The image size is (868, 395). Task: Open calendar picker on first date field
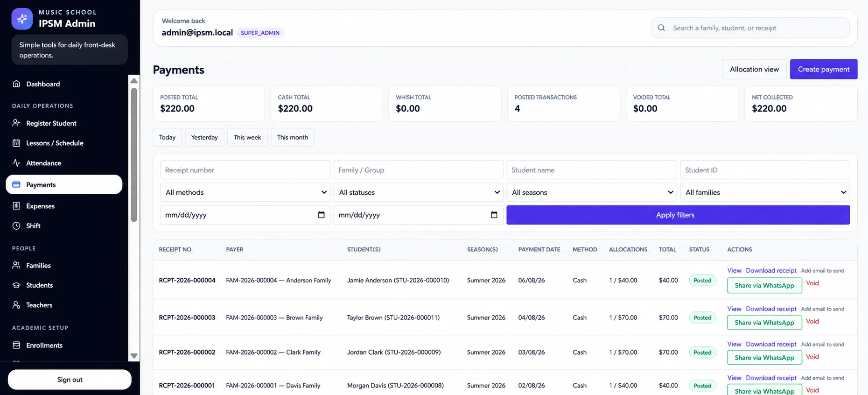321,215
